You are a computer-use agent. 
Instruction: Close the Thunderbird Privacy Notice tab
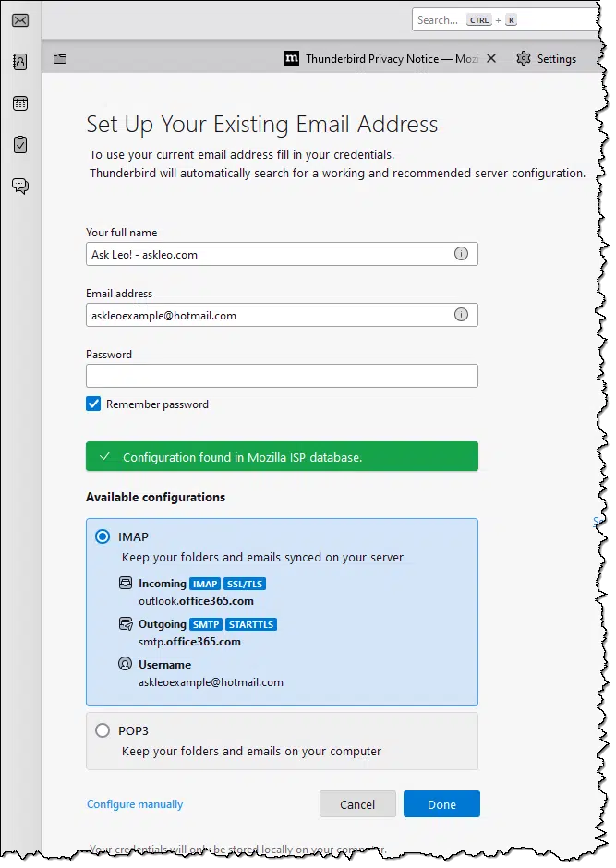point(491,58)
